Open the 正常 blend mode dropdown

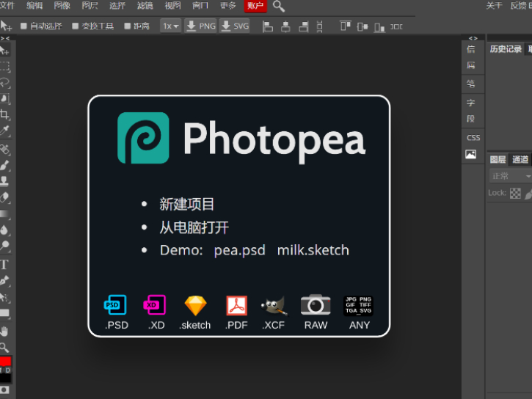click(511, 176)
